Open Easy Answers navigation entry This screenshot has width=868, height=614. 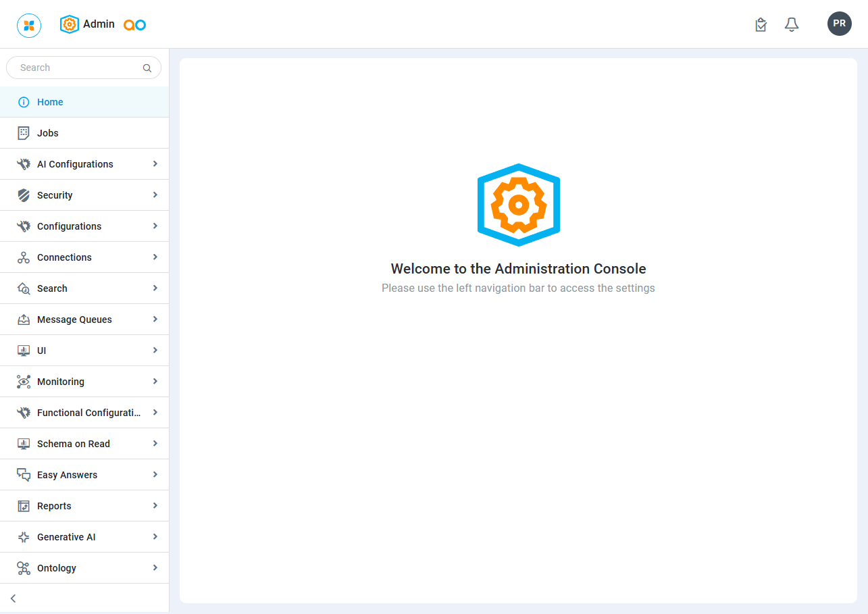click(67, 475)
